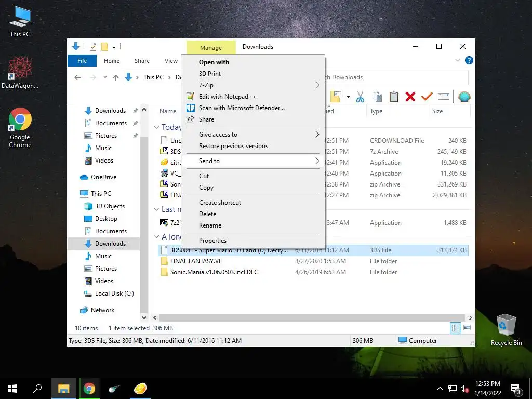The image size is (532, 399).
Task: Click the pin next to Pictures
Action: pos(136,136)
